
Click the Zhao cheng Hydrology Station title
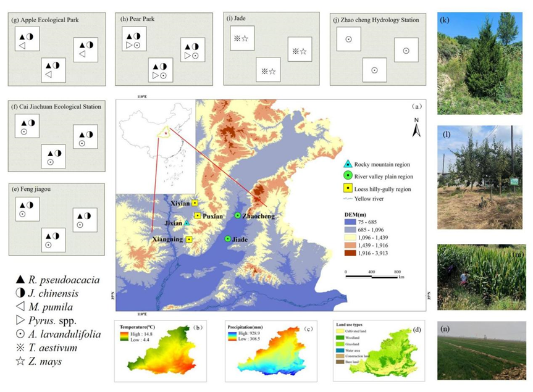click(x=379, y=20)
